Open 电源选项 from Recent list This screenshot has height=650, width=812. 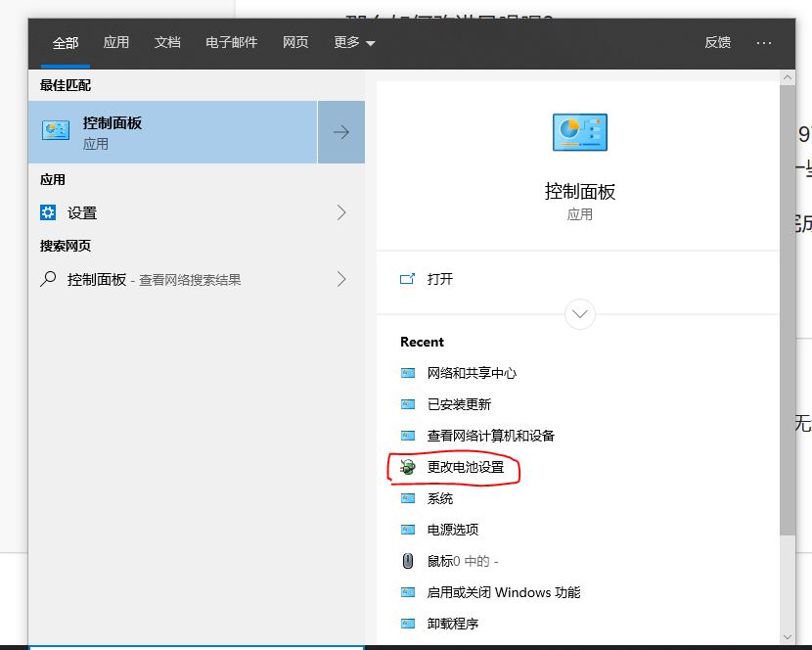[454, 530]
